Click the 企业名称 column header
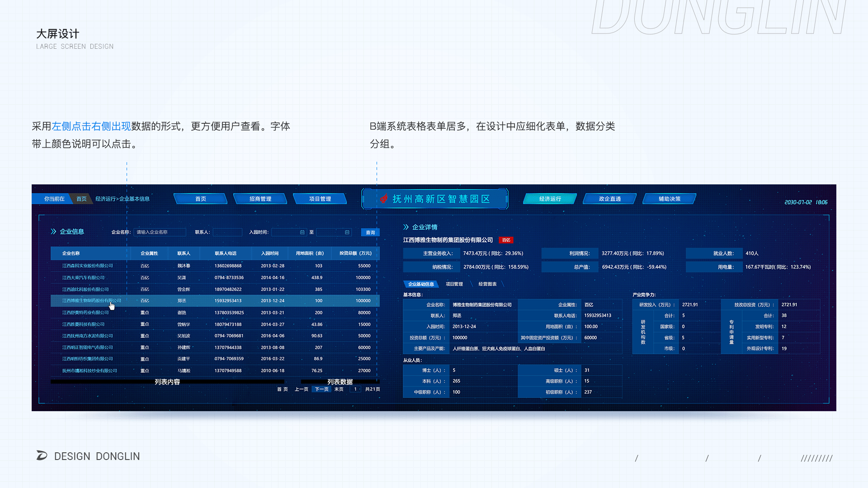The height and width of the screenshot is (488, 868). 71,253
